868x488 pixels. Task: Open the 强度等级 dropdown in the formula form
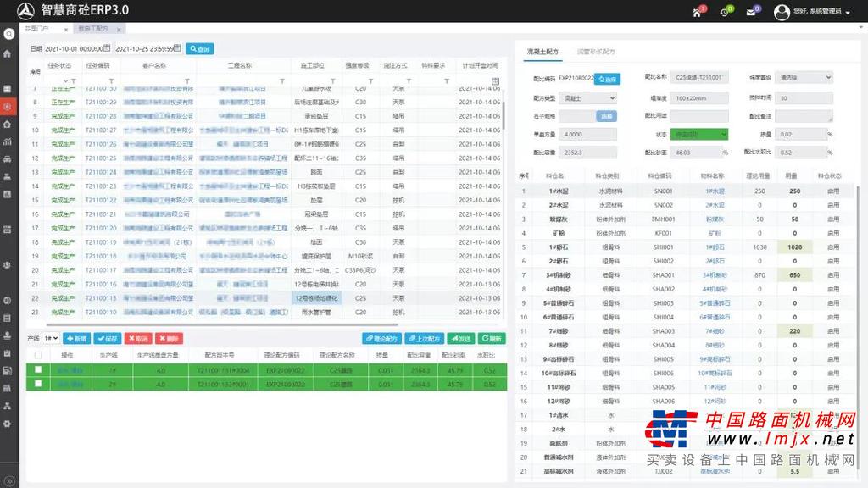point(804,77)
